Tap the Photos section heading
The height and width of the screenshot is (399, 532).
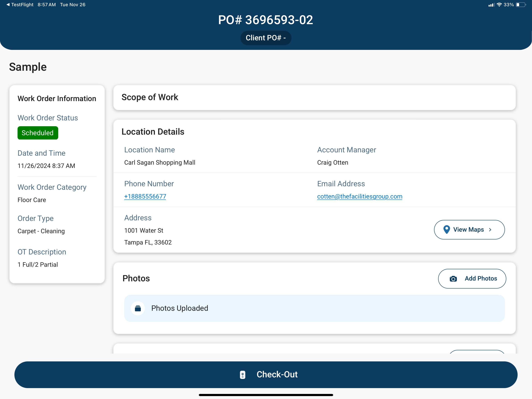click(x=136, y=278)
